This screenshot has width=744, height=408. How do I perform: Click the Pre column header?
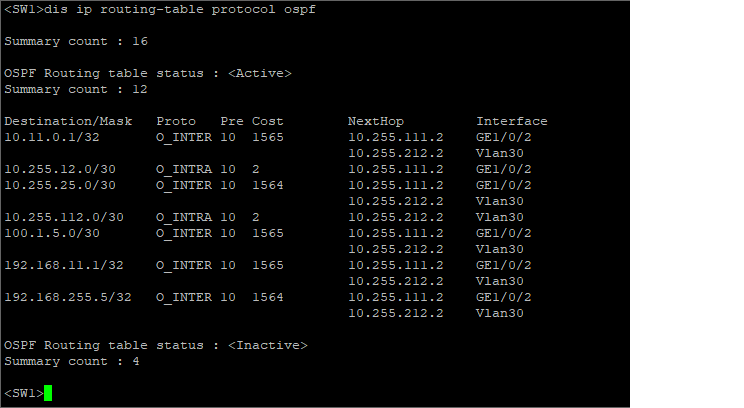click(x=231, y=121)
